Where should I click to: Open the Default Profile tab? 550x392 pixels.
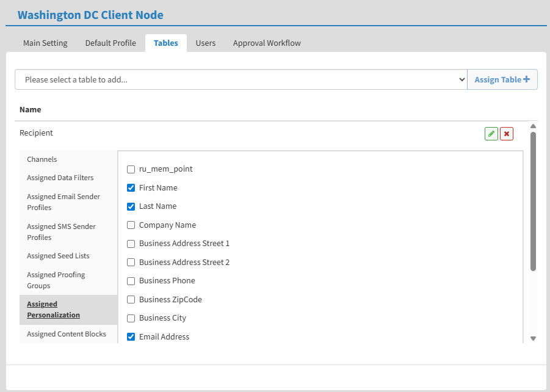[x=110, y=43]
